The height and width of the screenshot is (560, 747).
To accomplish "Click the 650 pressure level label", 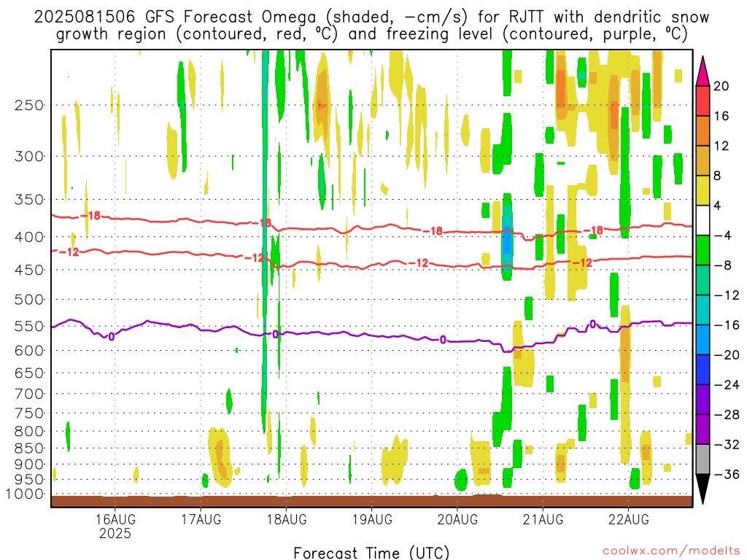I will 29,373.
